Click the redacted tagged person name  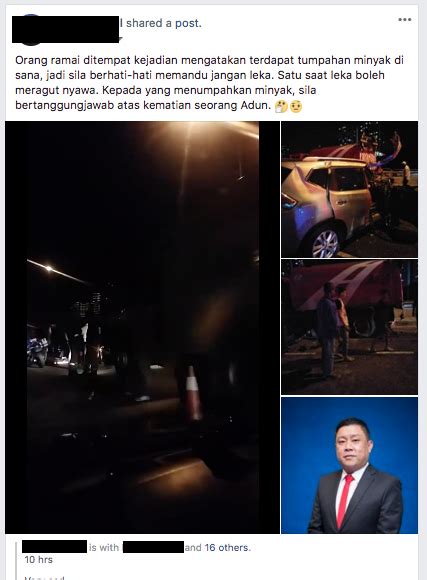(153, 547)
